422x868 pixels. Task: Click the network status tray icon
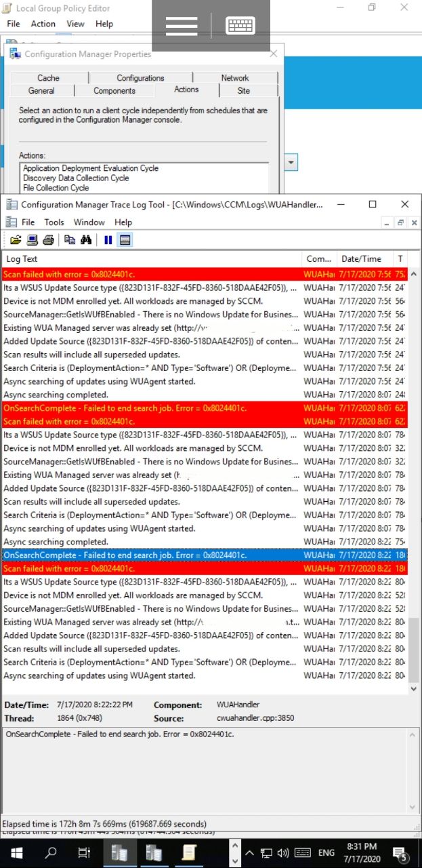click(x=267, y=853)
